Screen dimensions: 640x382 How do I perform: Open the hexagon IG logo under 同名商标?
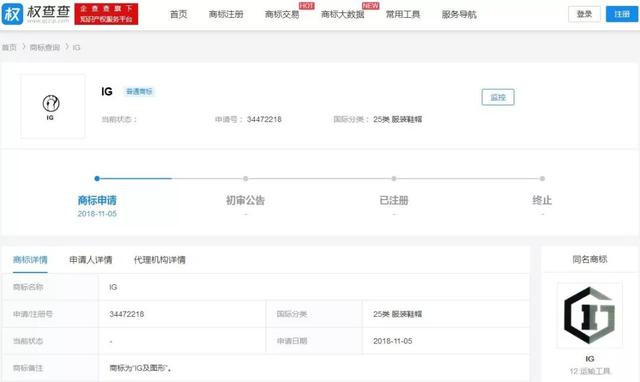click(x=589, y=315)
